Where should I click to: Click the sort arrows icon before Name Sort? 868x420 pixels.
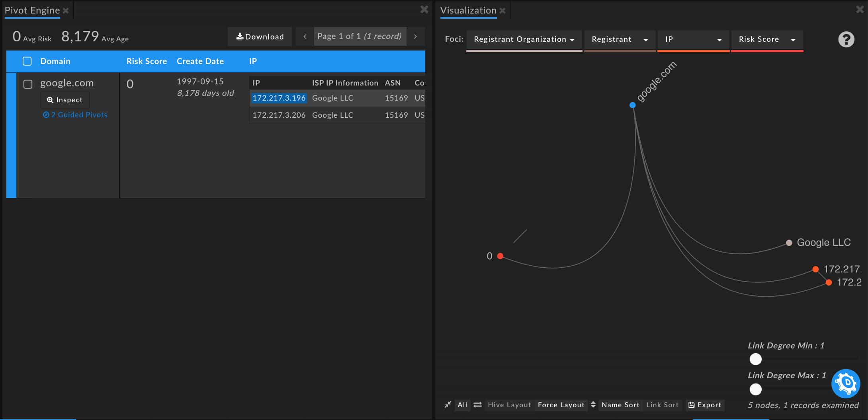[593, 404]
